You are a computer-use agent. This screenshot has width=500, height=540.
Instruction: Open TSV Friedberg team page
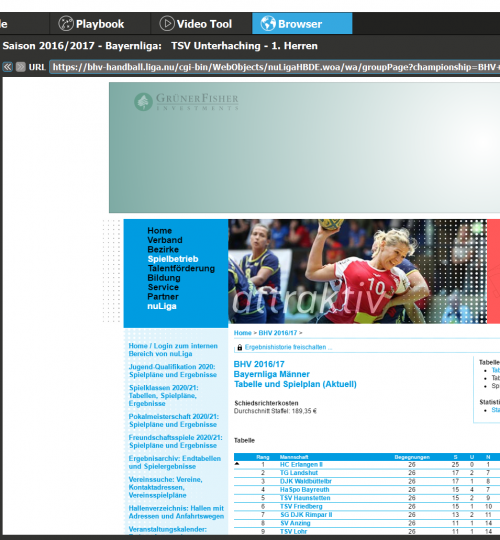tap(301, 507)
